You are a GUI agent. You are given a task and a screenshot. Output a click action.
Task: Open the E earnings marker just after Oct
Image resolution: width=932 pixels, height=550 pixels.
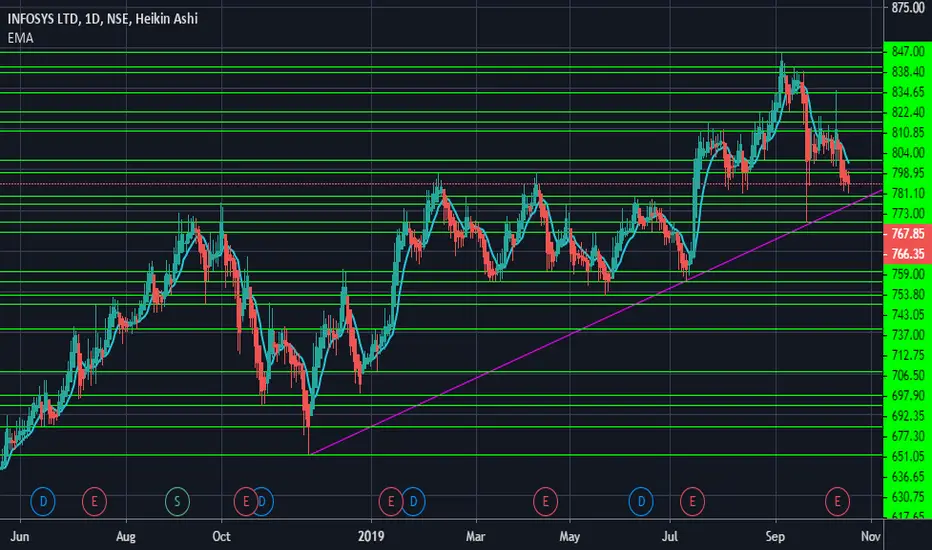(x=244, y=501)
